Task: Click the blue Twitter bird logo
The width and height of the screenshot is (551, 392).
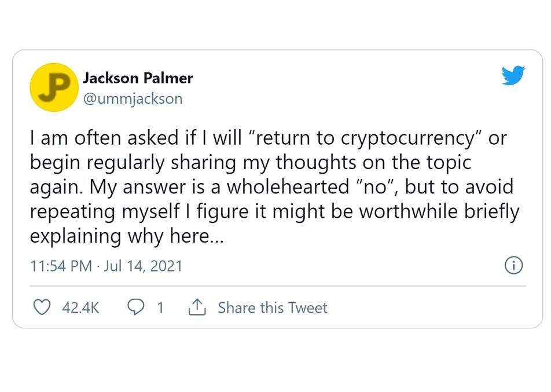Action: click(513, 75)
